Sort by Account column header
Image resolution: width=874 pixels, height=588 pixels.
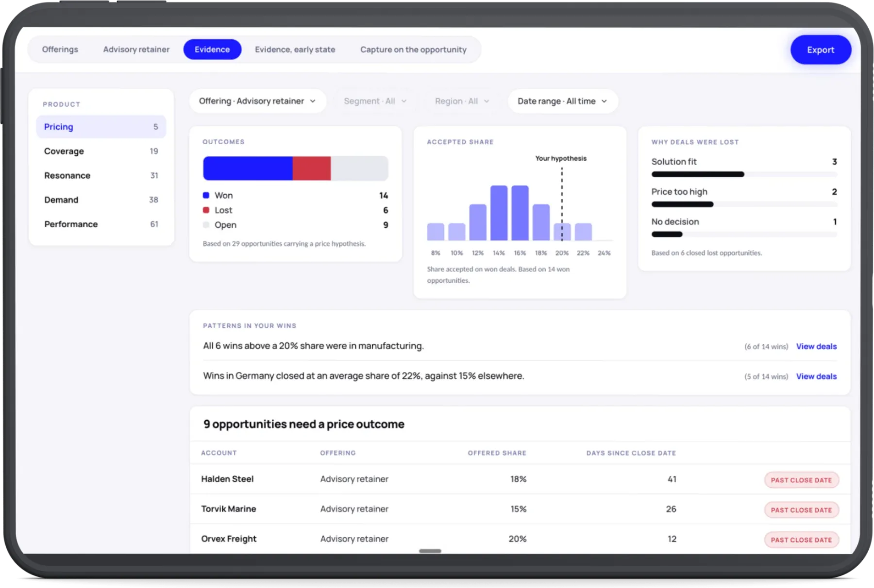tap(219, 453)
